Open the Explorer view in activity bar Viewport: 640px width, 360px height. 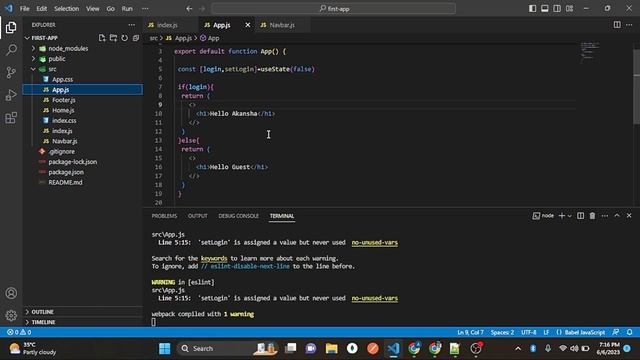point(11,27)
